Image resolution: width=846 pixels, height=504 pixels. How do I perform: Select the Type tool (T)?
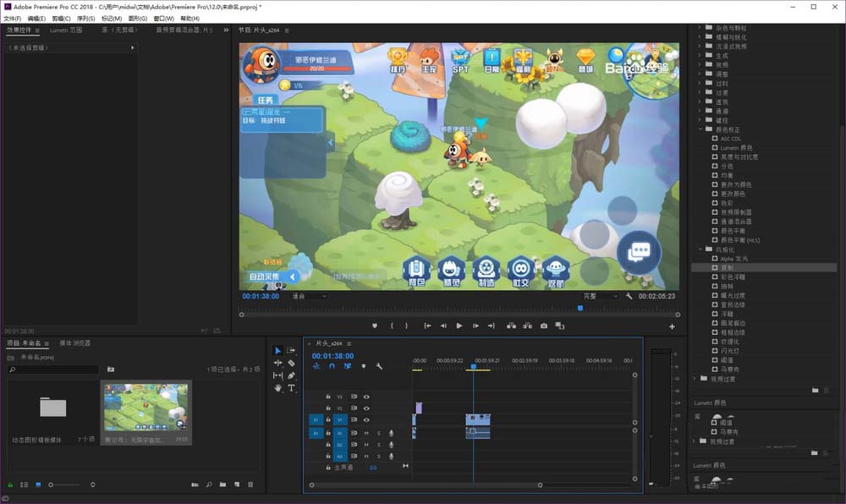click(x=291, y=388)
